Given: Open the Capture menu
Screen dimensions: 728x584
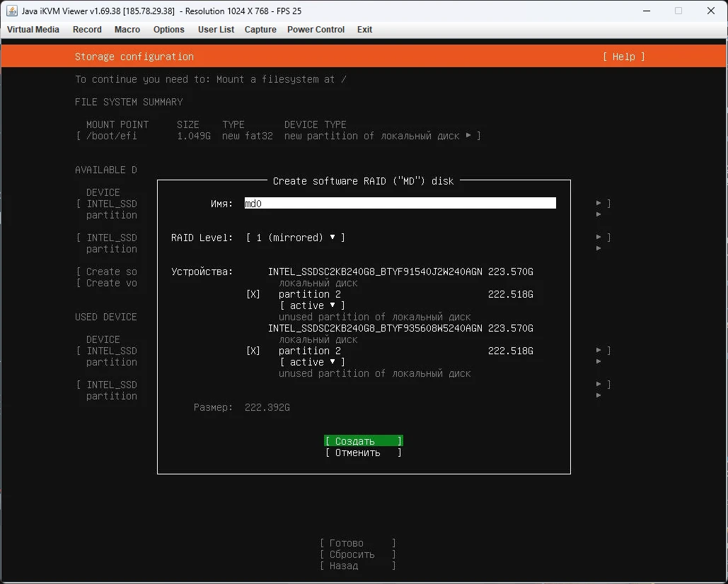Looking at the screenshot, I should [260, 30].
